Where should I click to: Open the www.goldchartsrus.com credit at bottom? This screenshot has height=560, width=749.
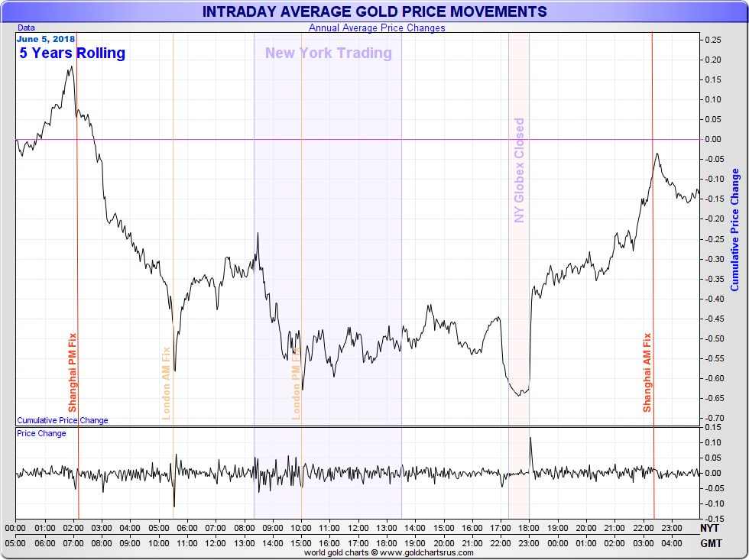pyautogui.click(x=426, y=553)
